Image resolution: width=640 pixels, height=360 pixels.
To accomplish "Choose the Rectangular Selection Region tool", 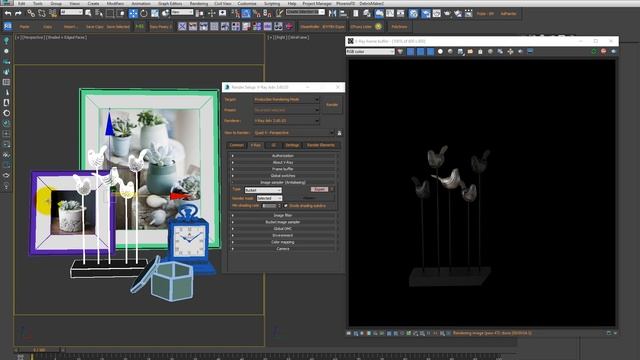I will (x=110, y=13).
